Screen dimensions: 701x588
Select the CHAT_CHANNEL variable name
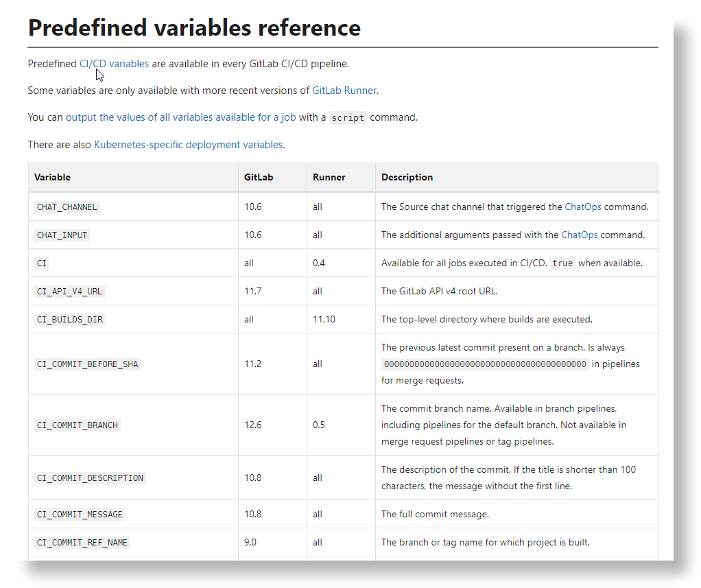67,207
